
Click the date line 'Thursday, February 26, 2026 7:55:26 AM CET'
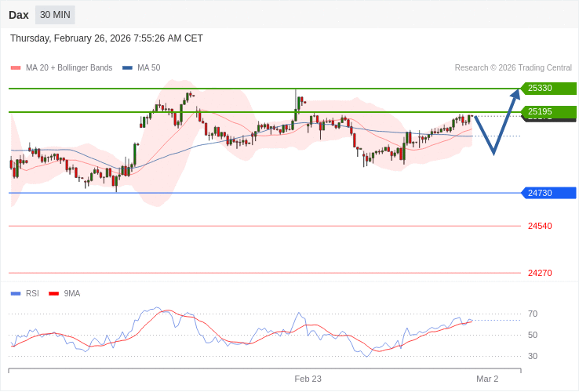[x=107, y=38]
